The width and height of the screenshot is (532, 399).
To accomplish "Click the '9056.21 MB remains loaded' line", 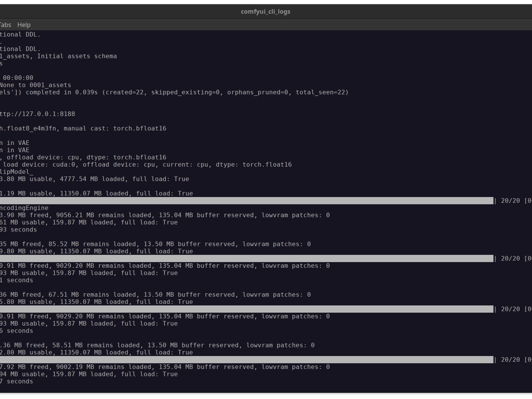I will [165, 215].
